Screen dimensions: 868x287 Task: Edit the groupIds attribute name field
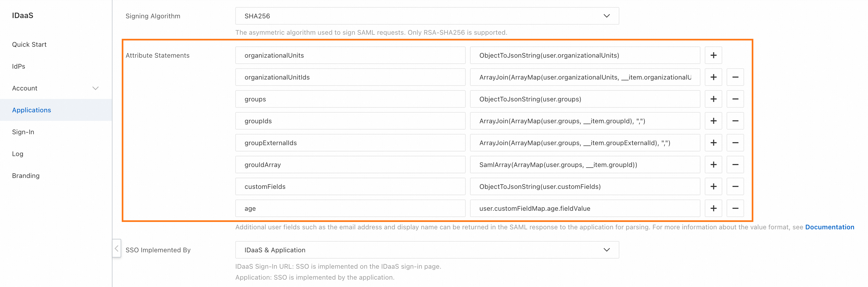[x=350, y=121]
